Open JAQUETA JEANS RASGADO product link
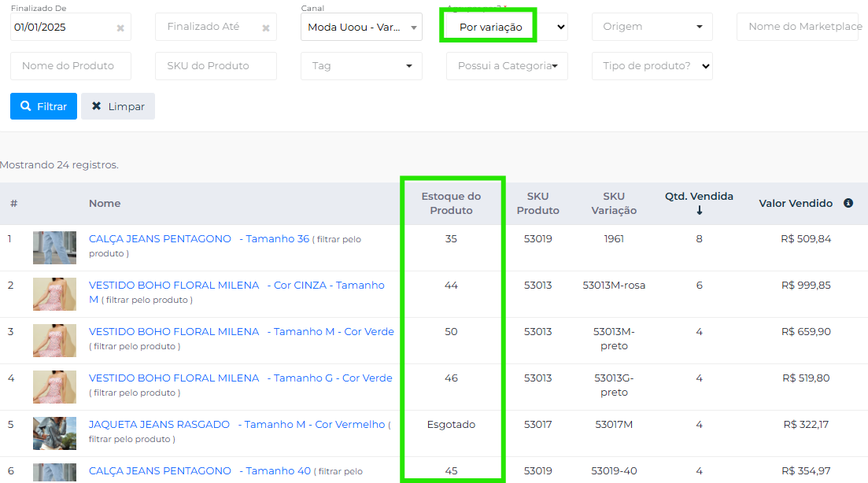Viewport: 868px width, 483px height. pos(159,425)
